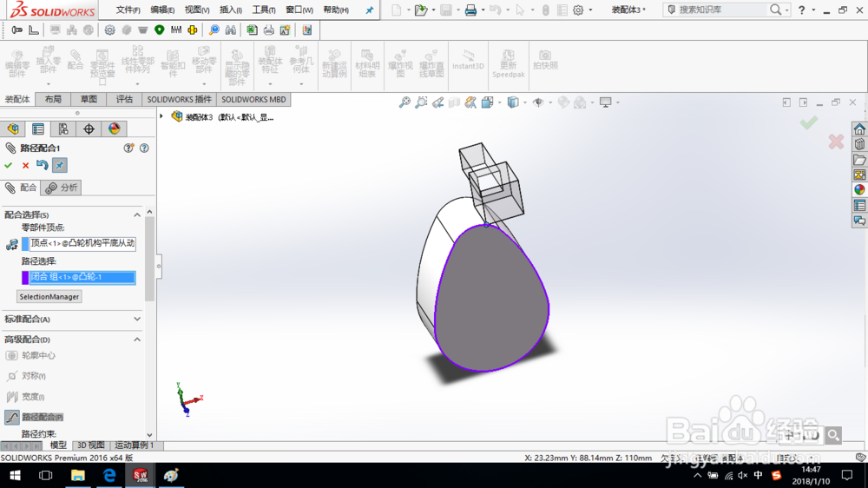The image size is (868, 488).
Task: Click the path selection field 闭合组
Action: point(82,277)
